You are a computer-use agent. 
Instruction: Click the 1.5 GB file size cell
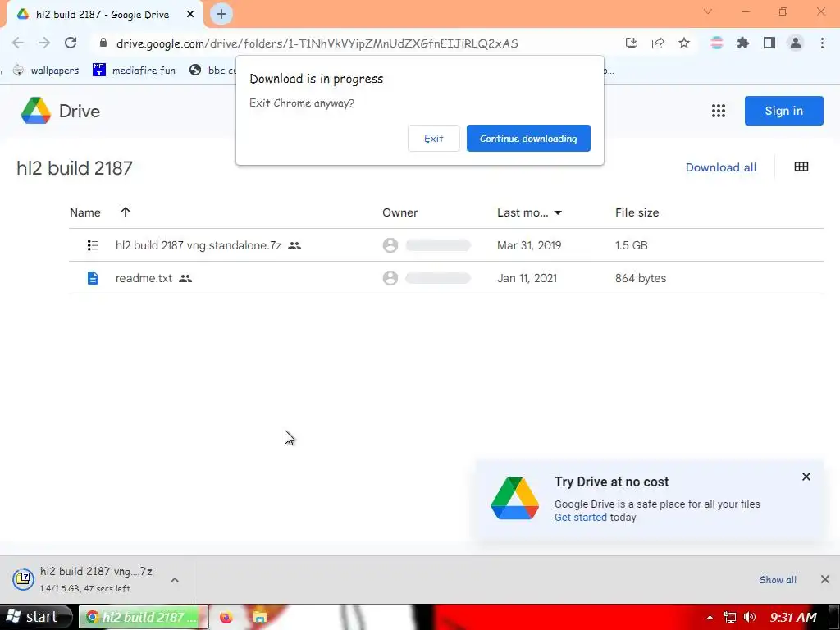coord(631,245)
